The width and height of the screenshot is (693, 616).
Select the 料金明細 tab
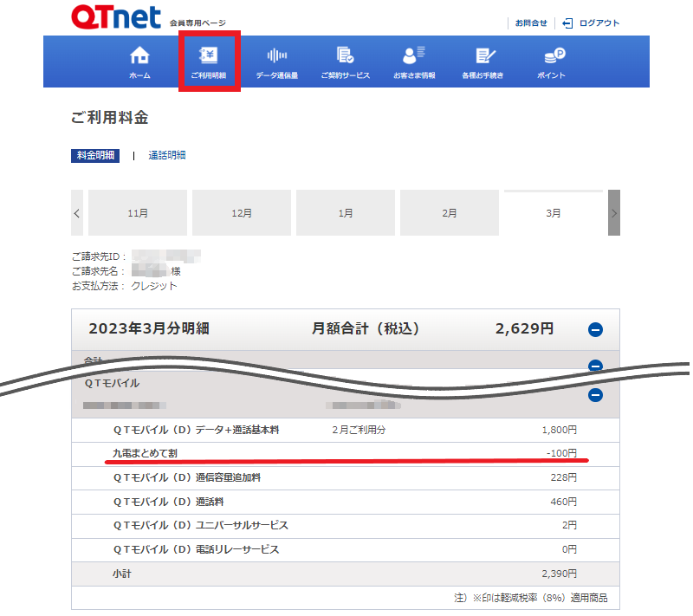(95, 156)
